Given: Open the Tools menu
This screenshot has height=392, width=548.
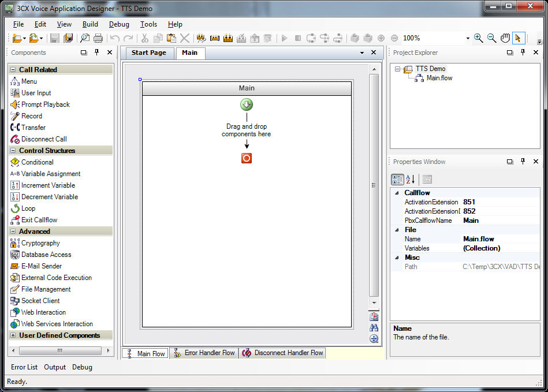Looking at the screenshot, I should coord(148,24).
